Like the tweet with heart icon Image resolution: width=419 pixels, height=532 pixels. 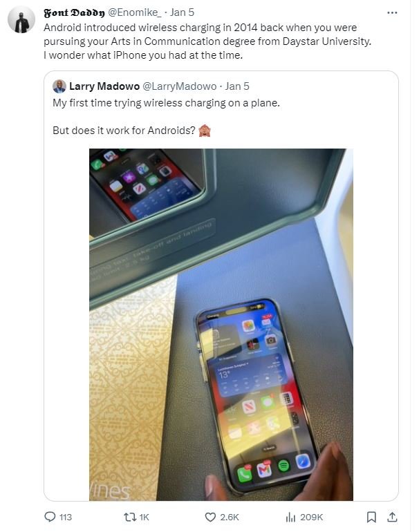pyautogui.click(x=210, y=517)
